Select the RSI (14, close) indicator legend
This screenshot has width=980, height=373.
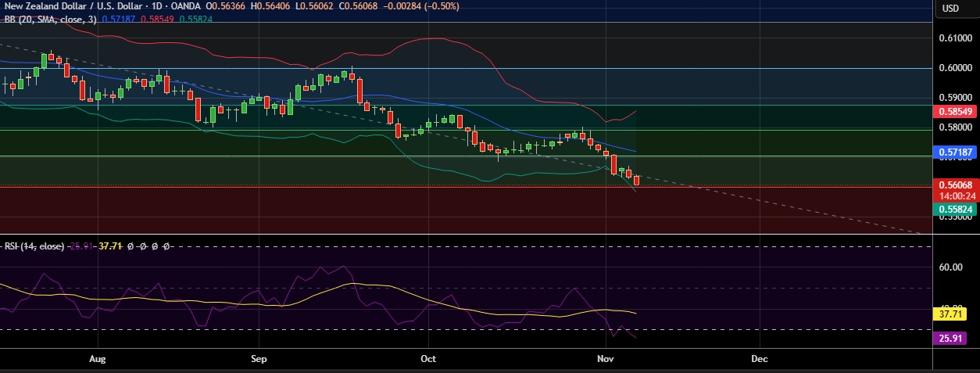coord(34,246)
